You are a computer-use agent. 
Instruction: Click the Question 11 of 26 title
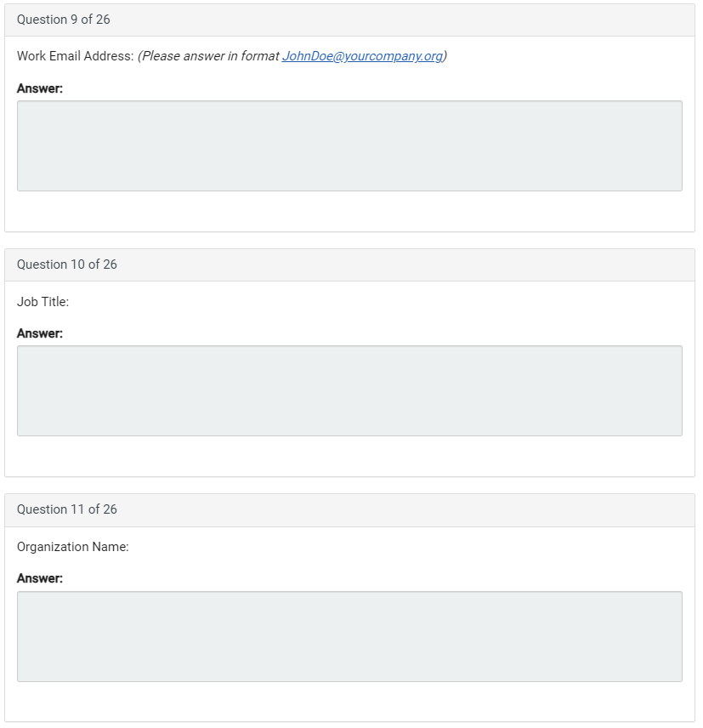[67, 509]
